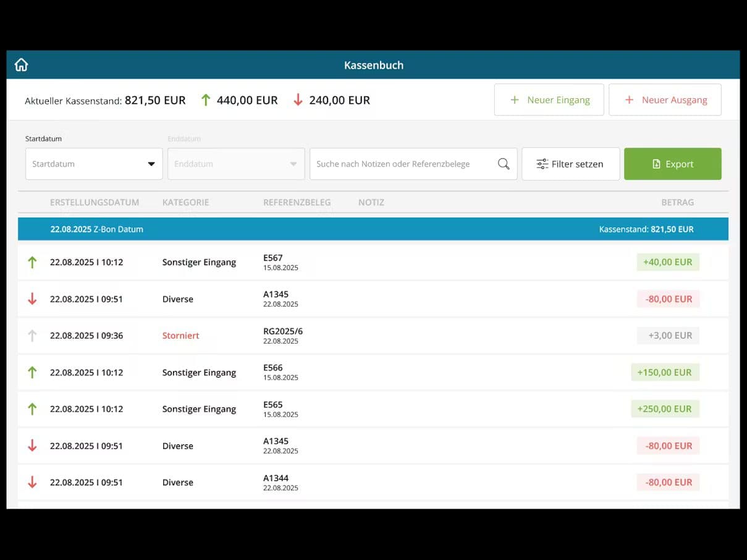The height and width of the screenshot is (560, 747).
Task: Click the green Export button
Action: 672,164
